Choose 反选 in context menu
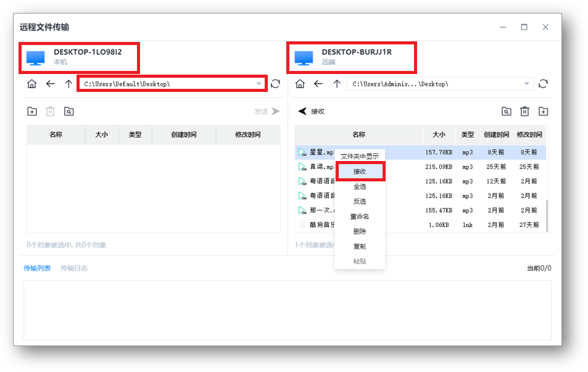588x372 pixels. 360,201
